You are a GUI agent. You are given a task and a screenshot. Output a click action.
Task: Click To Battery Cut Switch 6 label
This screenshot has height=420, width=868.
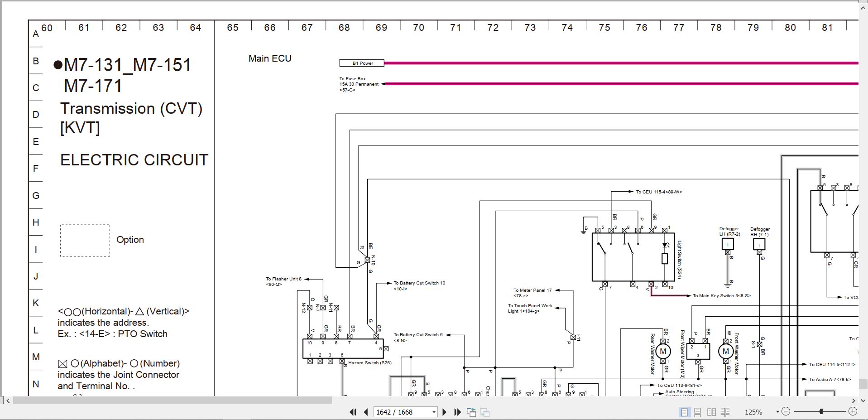click(x=418, y=335)
